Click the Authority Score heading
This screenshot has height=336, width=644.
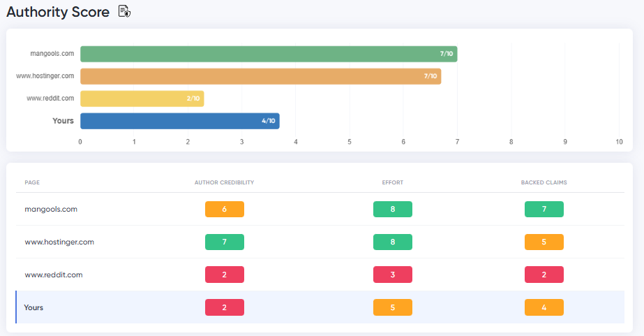(x=58, y=12)
